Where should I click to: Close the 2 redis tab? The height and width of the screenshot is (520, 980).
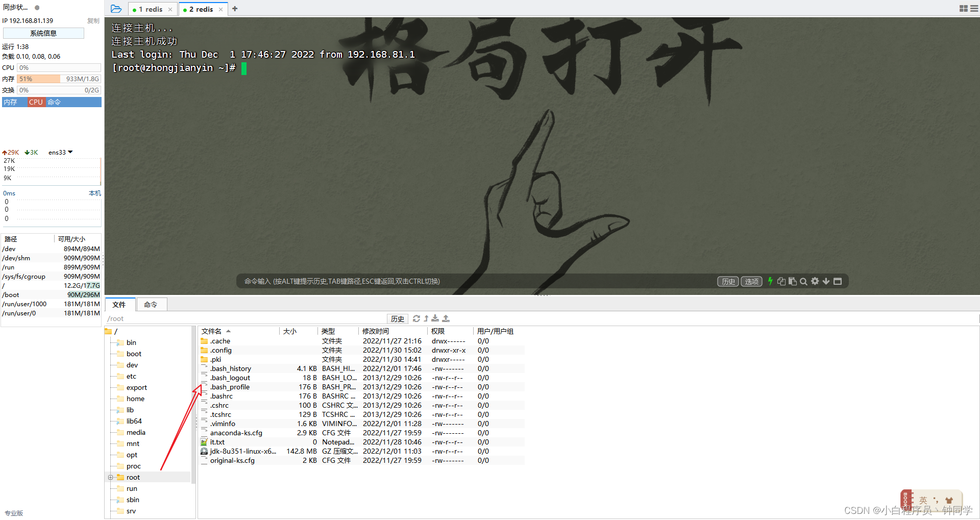pyautogui.click(x=220, y=9)
